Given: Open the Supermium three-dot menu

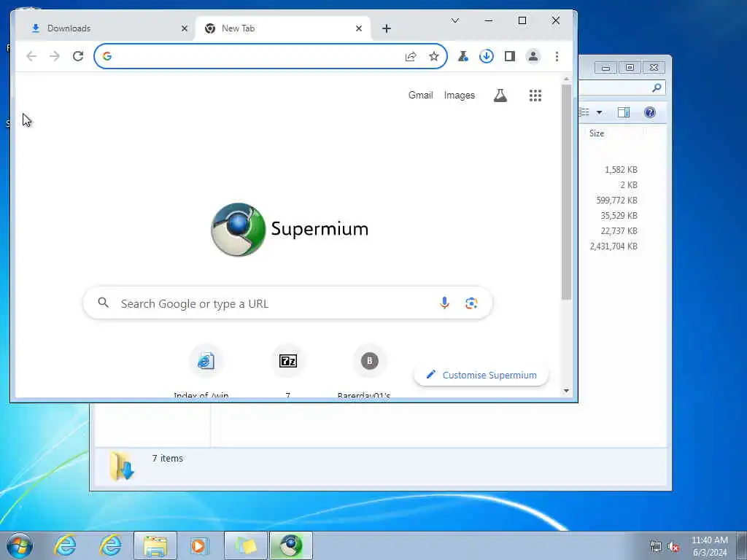Looking at the screenshot, I should [557, 56].
